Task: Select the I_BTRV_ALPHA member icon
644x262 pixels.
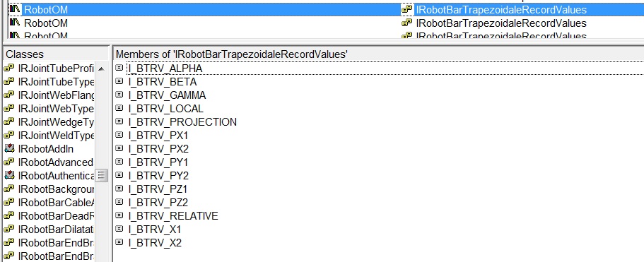Action: pyautogui.click(x=119, y=68)
